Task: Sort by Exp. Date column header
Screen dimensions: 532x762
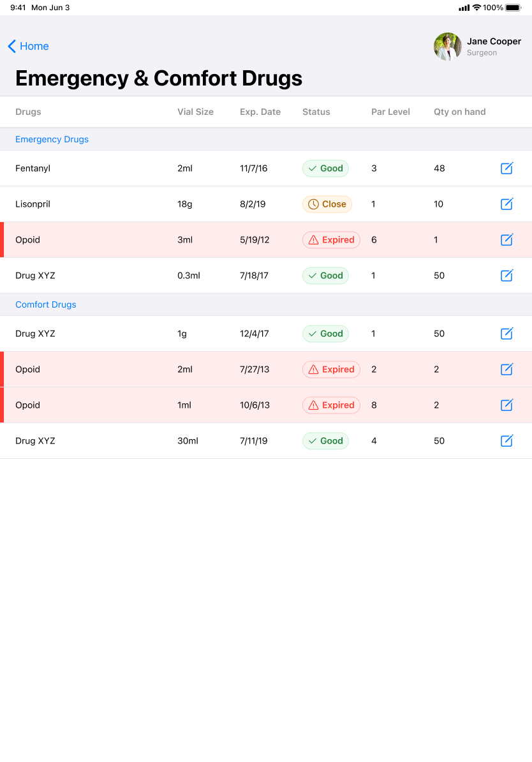Action: (x=260, y=112)
